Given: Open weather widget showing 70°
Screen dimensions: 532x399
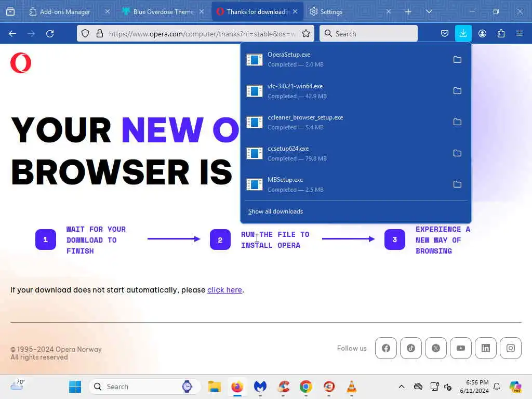Looking at the screenshot, I should (x=17, y=385).
